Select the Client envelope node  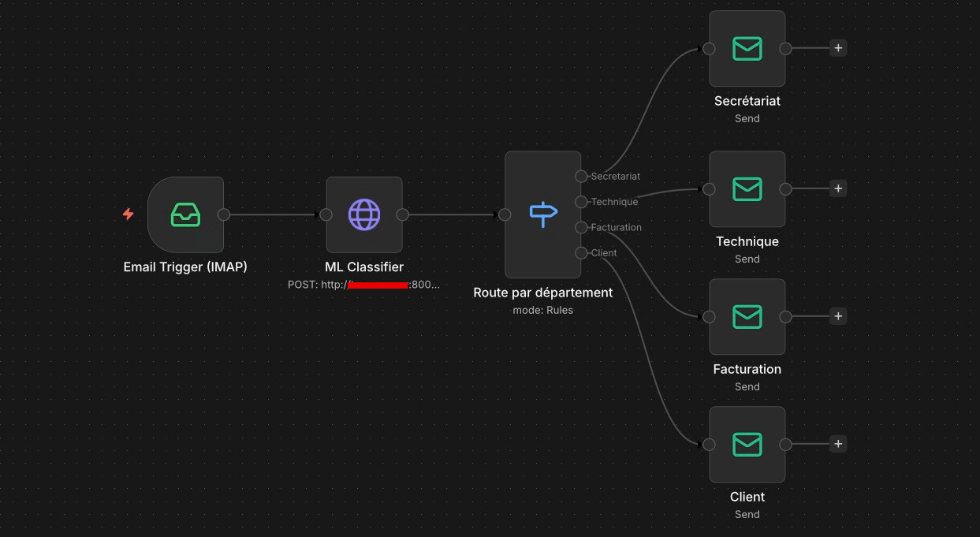tap(747, 445)
